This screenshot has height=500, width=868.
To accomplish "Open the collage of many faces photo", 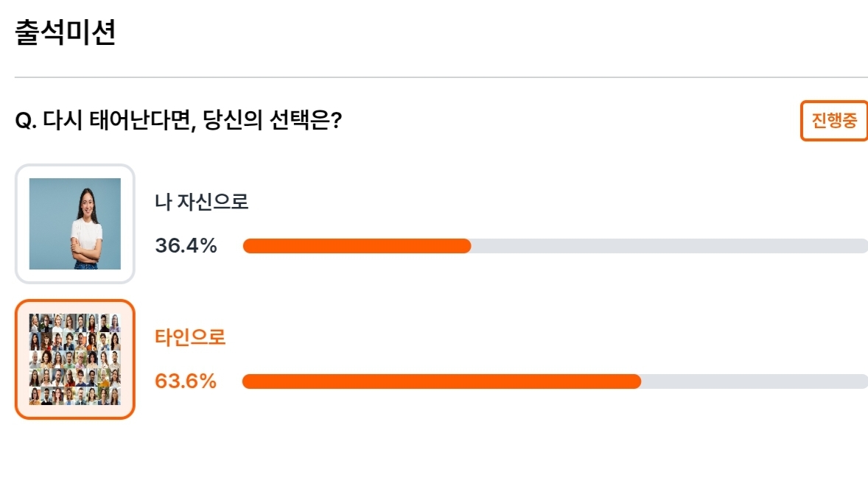I will 74,359.
